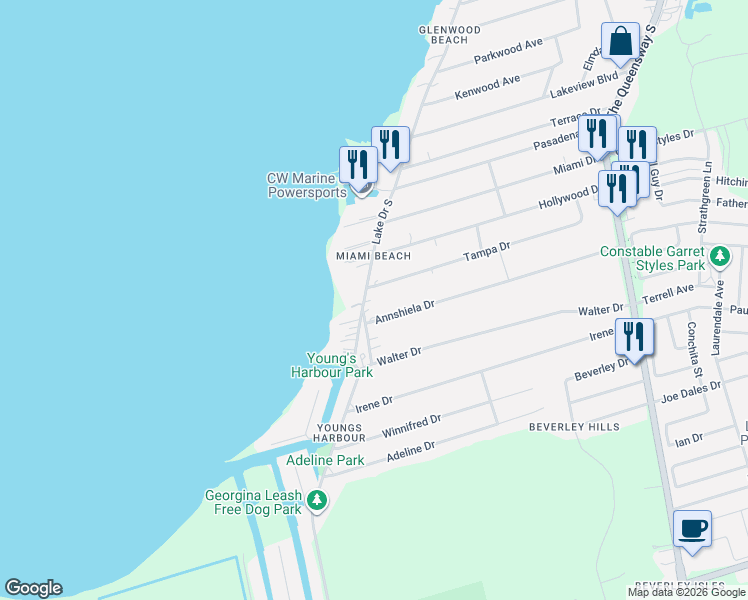Select Parkwood Ave street label
The height and width of the screenshot is (600, 748).
(x=508, y=51)
